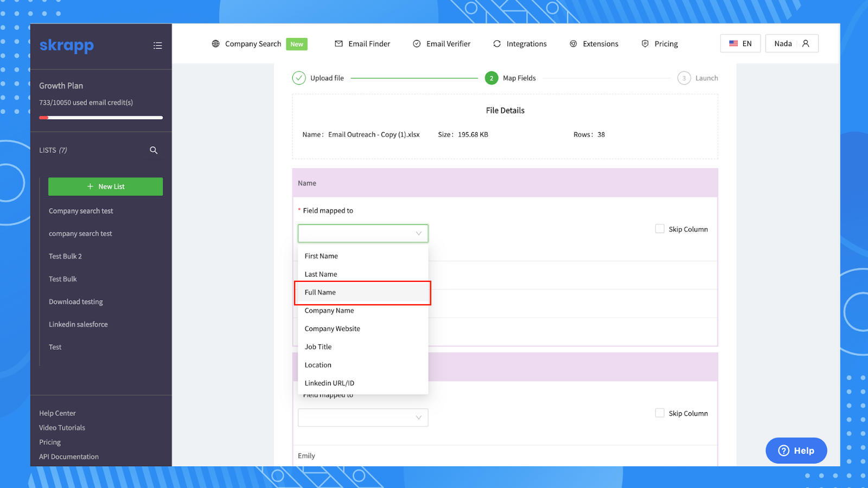Open the Linkedin salesforce list
Screen dimensions: 868x488
pyautogui.click(x=78, y=324)
